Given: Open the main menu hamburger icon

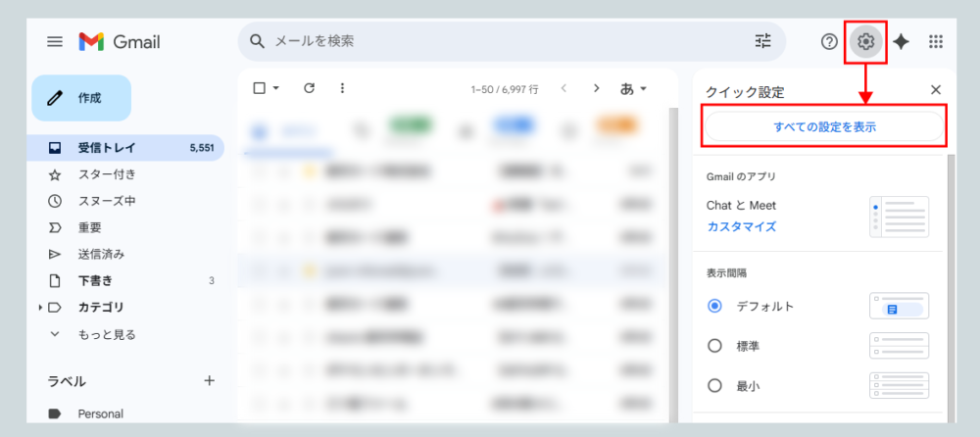Looking at the screenshot, I should [x=55, y=42].
